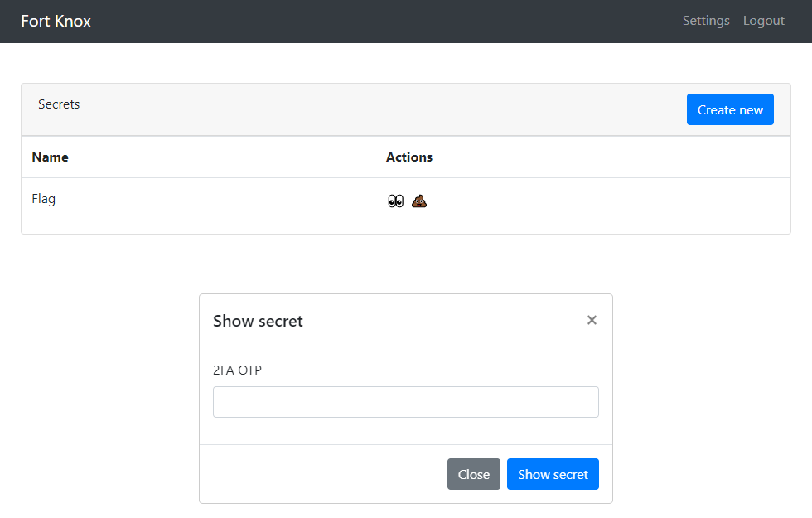Screen dimensions: 812x518
Task: Click the Show secret dialog title
Action: pyautogui.click(x=258, y=322)
